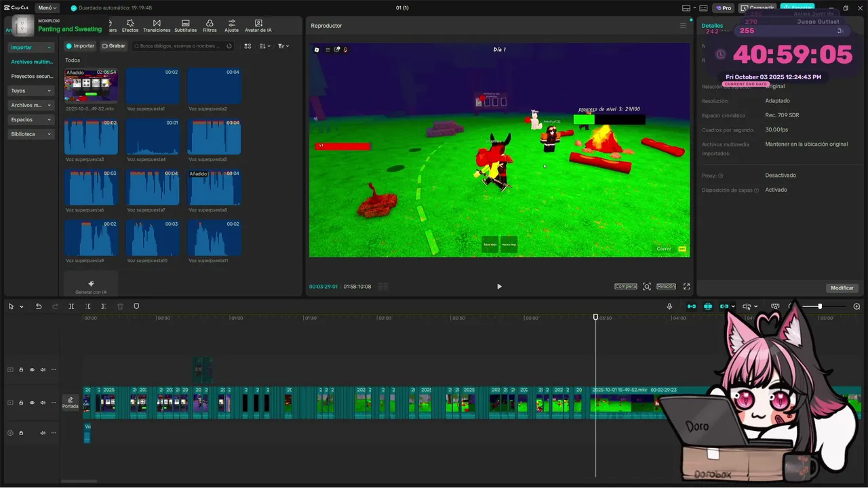Click the Pro badge button
868x488 pixels.
click(x=723, y=8)
